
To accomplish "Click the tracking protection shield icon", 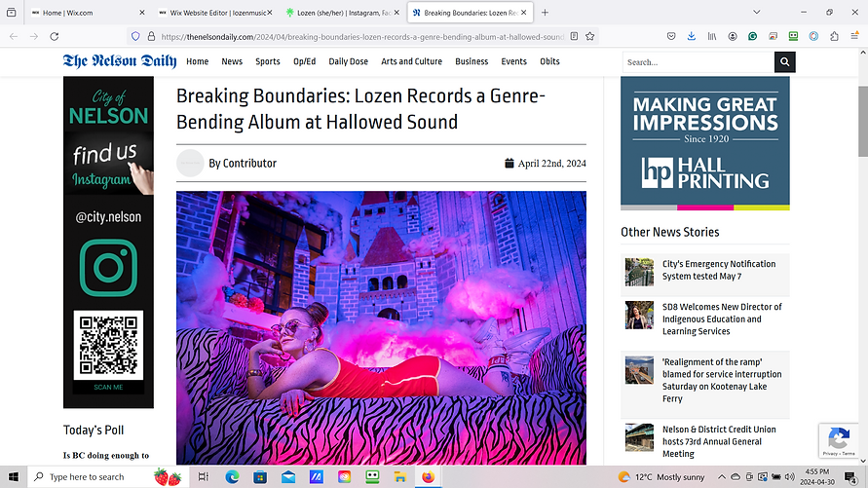I will point(135,36).
